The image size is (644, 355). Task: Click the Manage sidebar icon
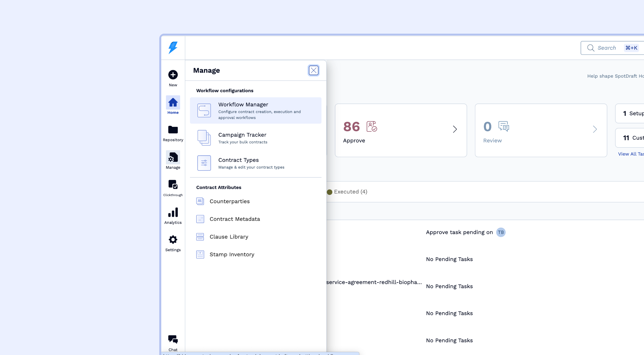[173, 158]
